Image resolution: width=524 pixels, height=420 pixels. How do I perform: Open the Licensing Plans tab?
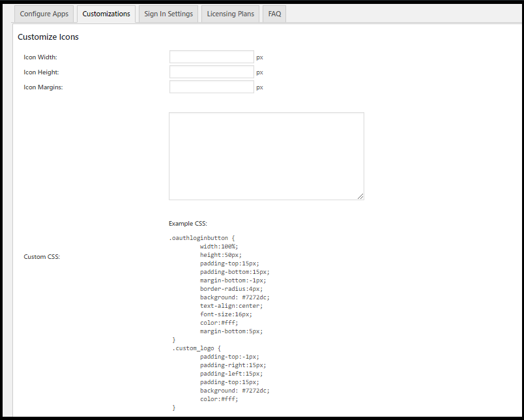click(x=230, y=14)
